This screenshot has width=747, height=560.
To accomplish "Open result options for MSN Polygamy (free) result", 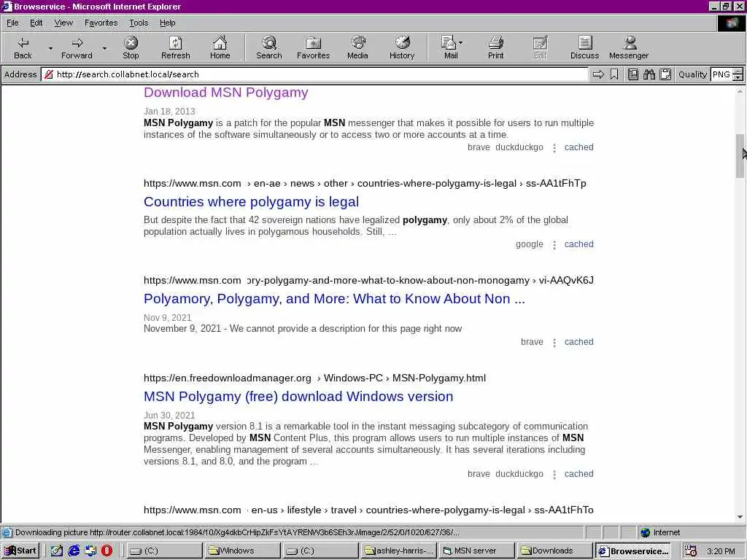I will (x=554, y=474).
